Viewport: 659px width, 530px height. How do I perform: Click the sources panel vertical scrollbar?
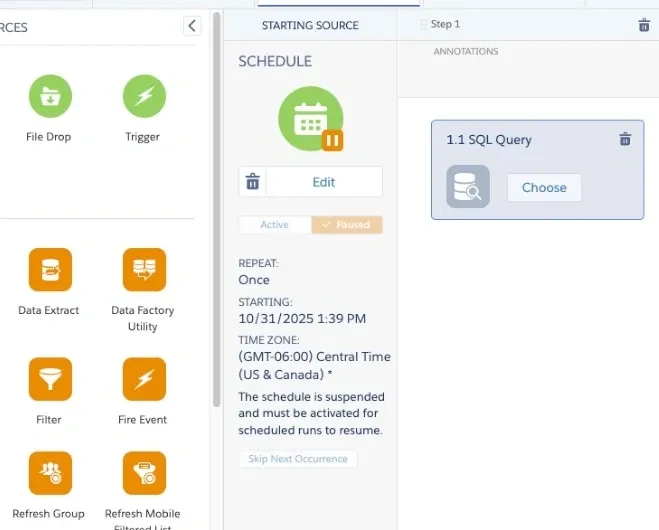tap(216, 209)
